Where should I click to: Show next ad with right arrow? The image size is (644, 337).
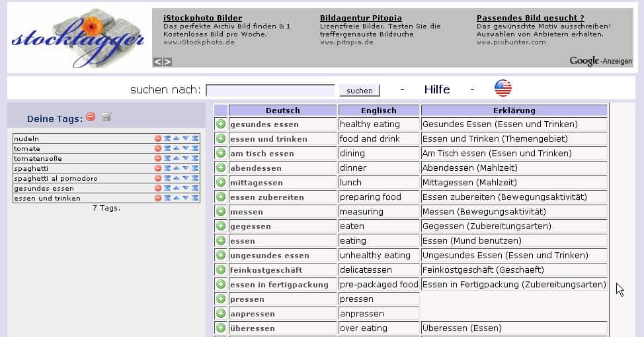tap(167, 62)
